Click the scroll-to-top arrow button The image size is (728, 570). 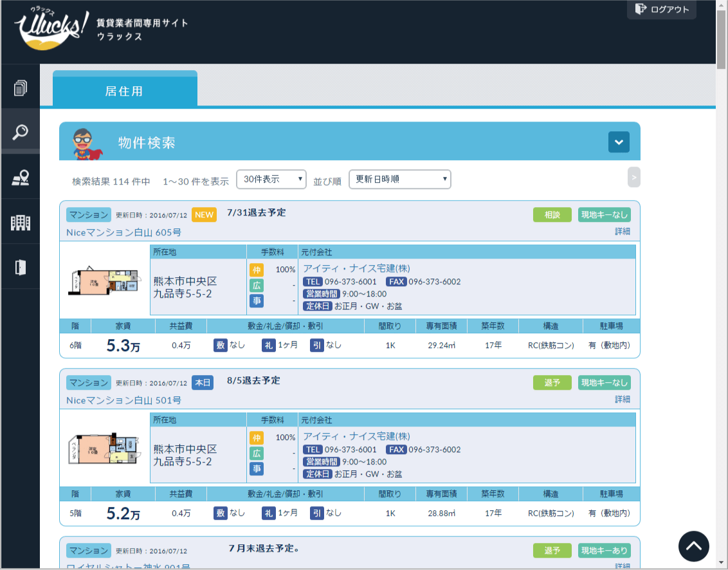point(694,546)
